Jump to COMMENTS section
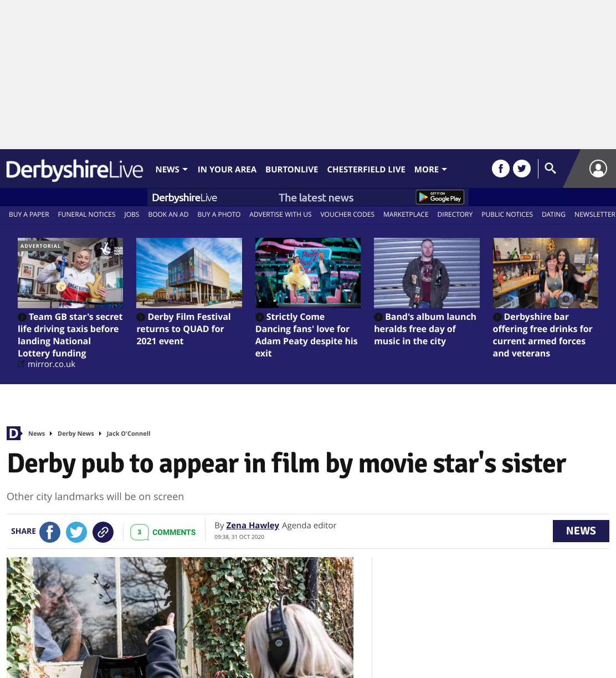This screenshot has height=678, width=616. coord(174,532)
